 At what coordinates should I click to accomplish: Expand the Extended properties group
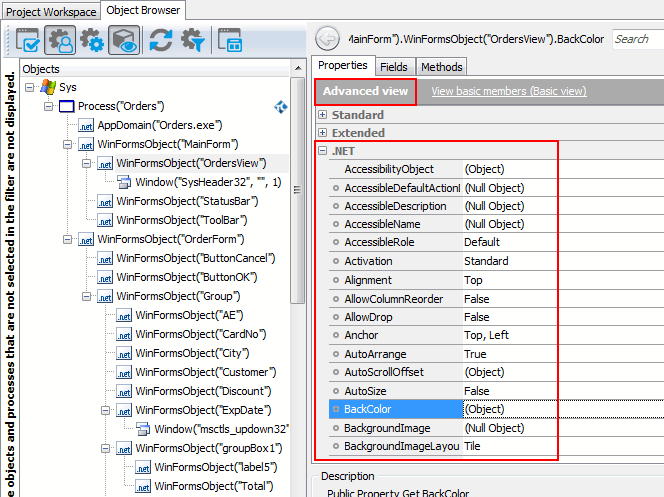(322, 133)
